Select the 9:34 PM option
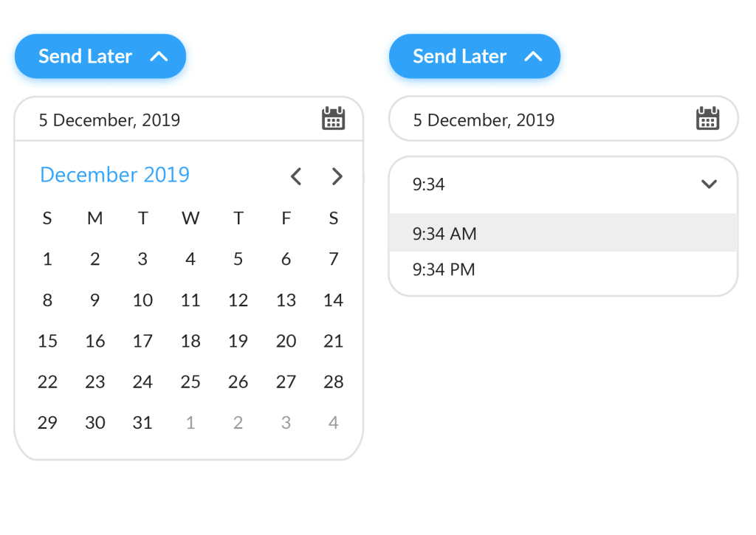 [444, 269]
